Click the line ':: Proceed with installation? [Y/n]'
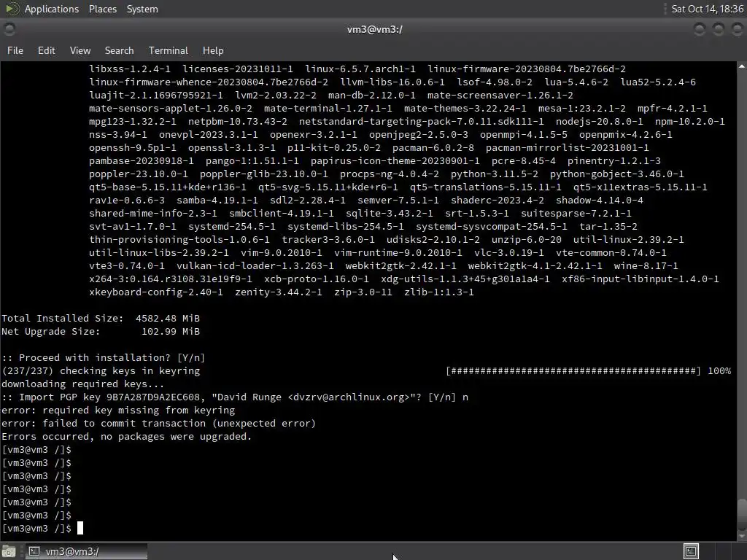Viewport: 747px width, 560px height. [103, 357]
